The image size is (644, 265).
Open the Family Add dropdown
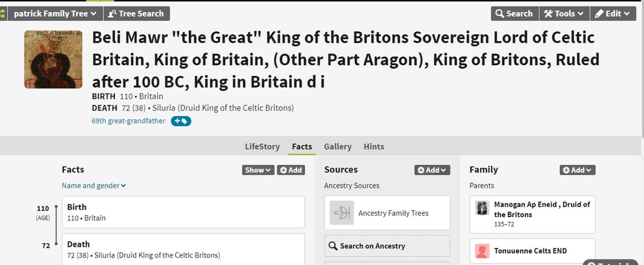[577, 170]
